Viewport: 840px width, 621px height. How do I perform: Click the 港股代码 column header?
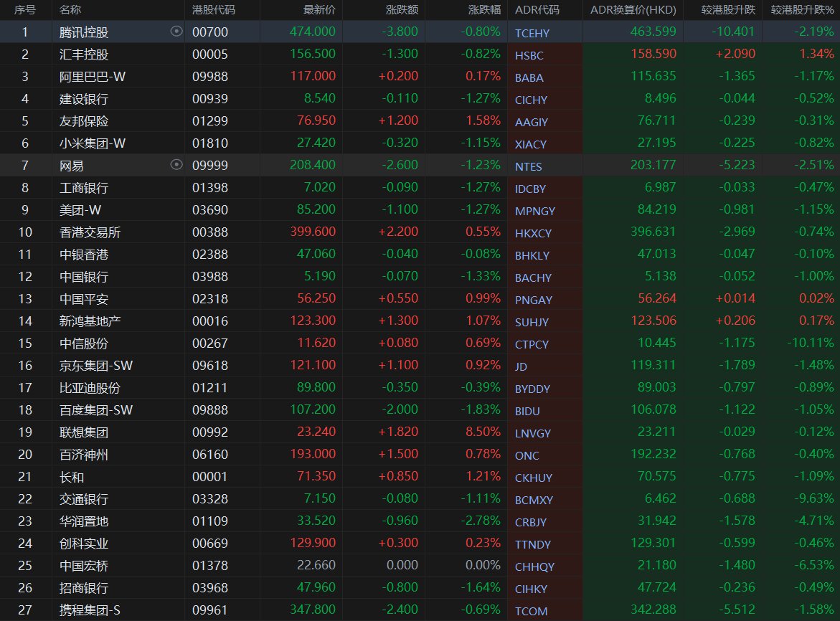[214, 9]
